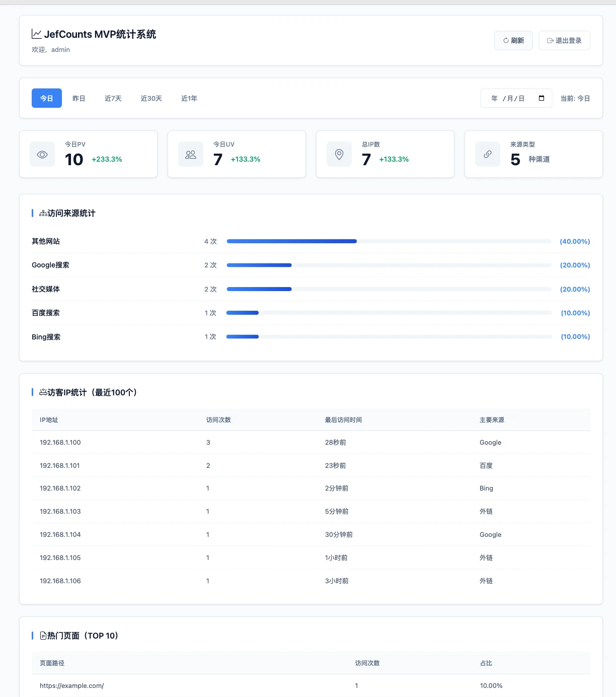Viewport: 616px width, 697px height.
Task: Click the 百度搜索 progress bar
Action: [x=389, y=313]
